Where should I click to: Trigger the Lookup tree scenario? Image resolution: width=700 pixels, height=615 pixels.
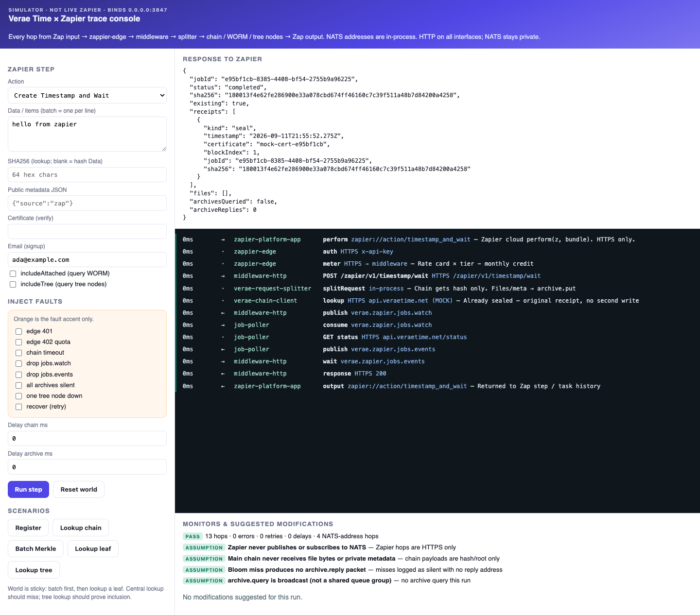click(x=34, y=570)
